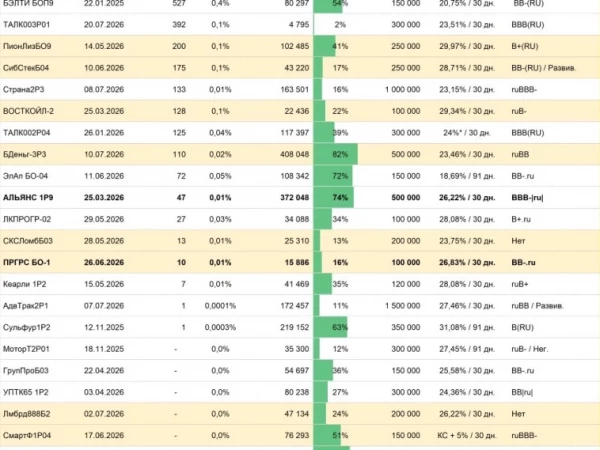600x450 pixels.
Task: Click the 408 048 value in БДеньг-3Р3 row
Action: pyautogui.click(x=294, y=155)
